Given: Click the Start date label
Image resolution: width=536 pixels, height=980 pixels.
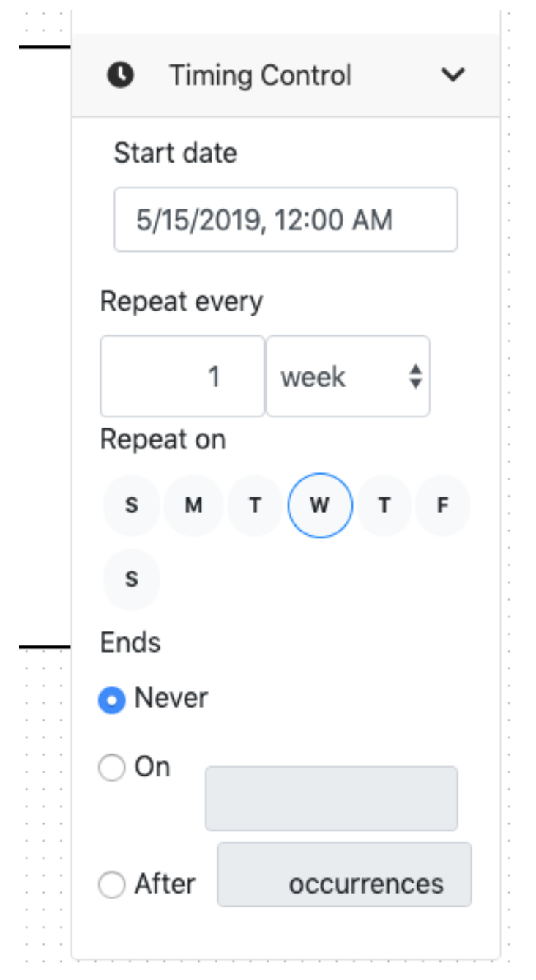Looking at the screenshot, I should coord(174,152).
